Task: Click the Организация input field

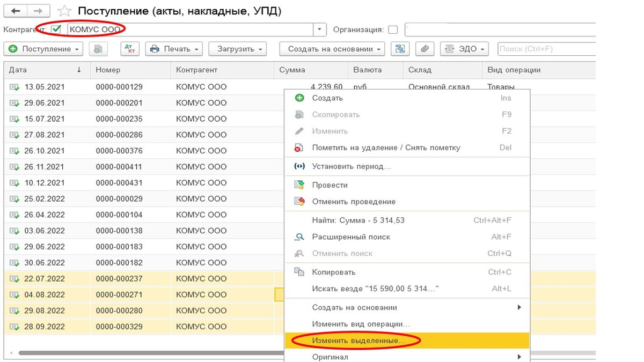Action: click(x=500, y=29)
